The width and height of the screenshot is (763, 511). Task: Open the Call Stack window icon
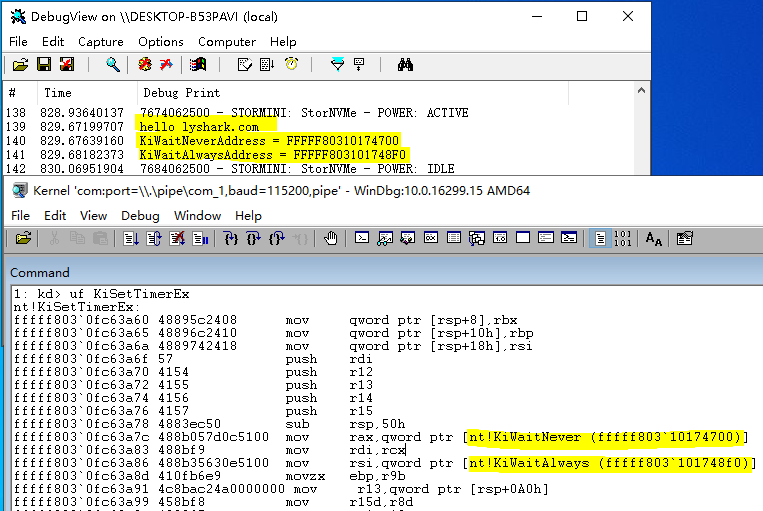coord(476,238)
